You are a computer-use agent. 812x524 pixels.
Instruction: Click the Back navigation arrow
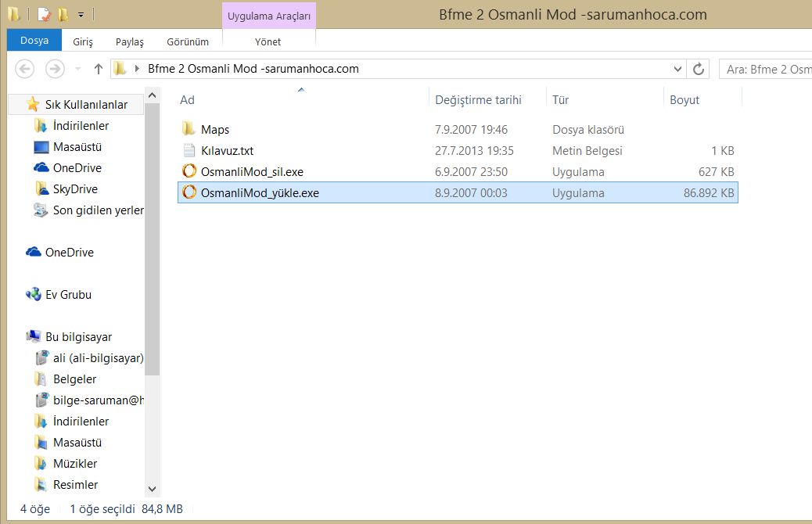[x=25, y=69]
